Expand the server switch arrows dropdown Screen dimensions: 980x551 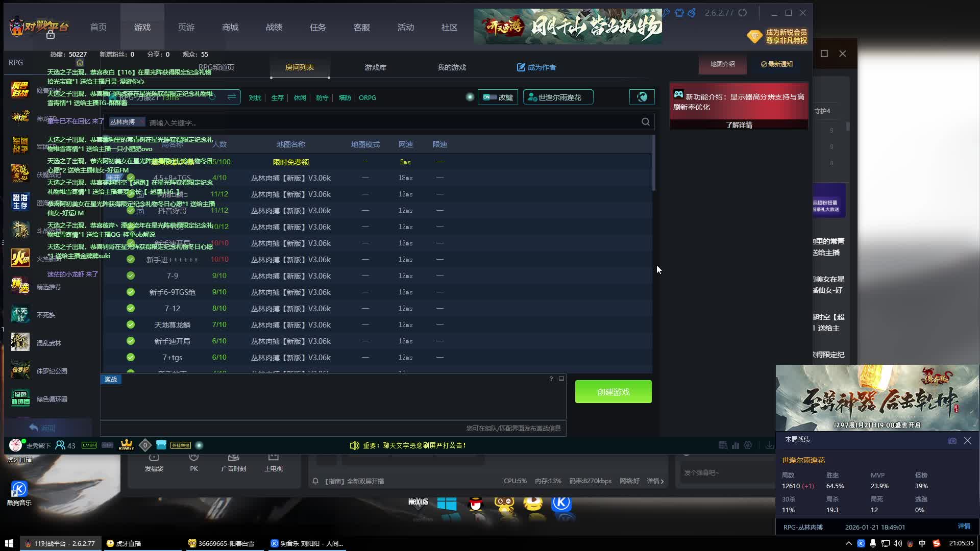pos(231,97)
